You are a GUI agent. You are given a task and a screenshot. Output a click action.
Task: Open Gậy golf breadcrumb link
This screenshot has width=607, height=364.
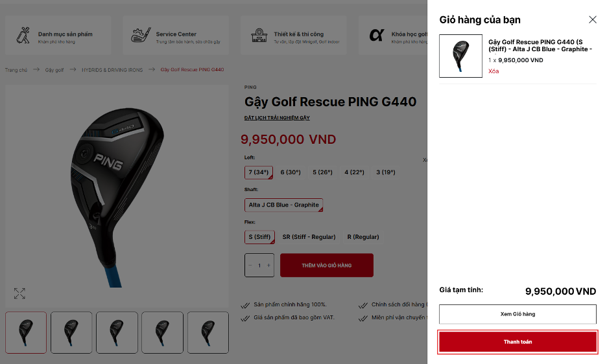coord(54,70)
